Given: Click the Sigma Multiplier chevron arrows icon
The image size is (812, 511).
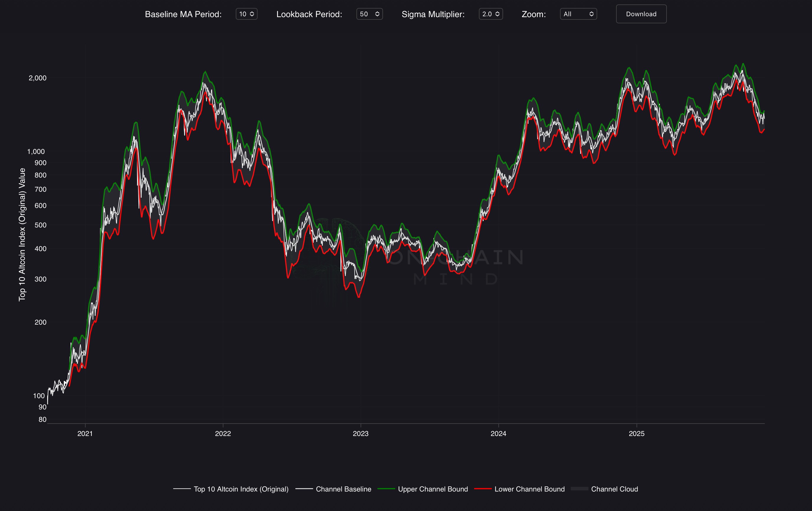Looking at the screenshot, I should coord(497,14).
